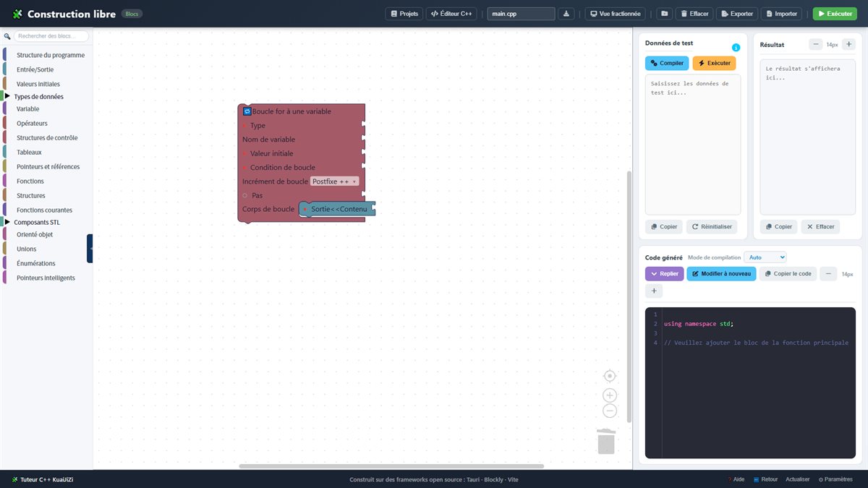The image size is (868, 488).
Task: Click Modifier à nouveau
Action: (x=721, y=274)
